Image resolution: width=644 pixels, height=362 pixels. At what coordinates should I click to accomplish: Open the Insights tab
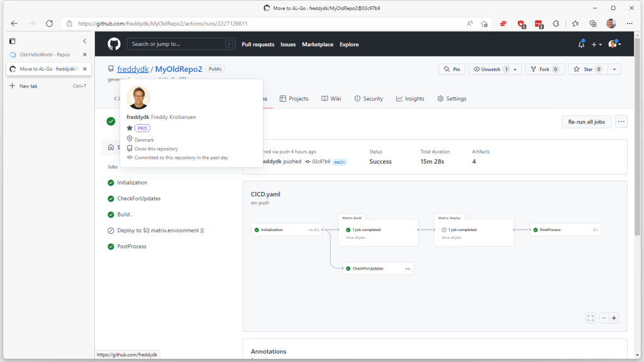pos(410,99)
